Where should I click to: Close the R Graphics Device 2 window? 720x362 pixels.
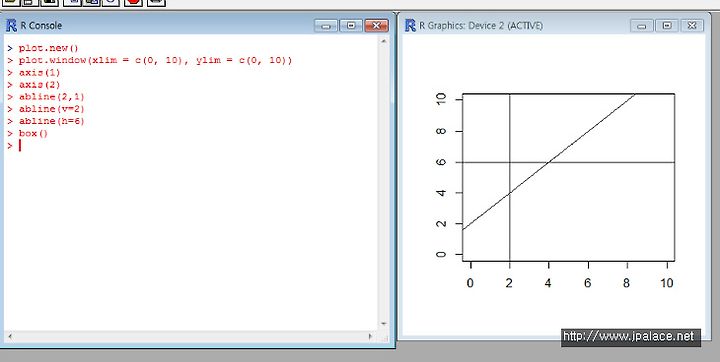(x=692, y=26)
